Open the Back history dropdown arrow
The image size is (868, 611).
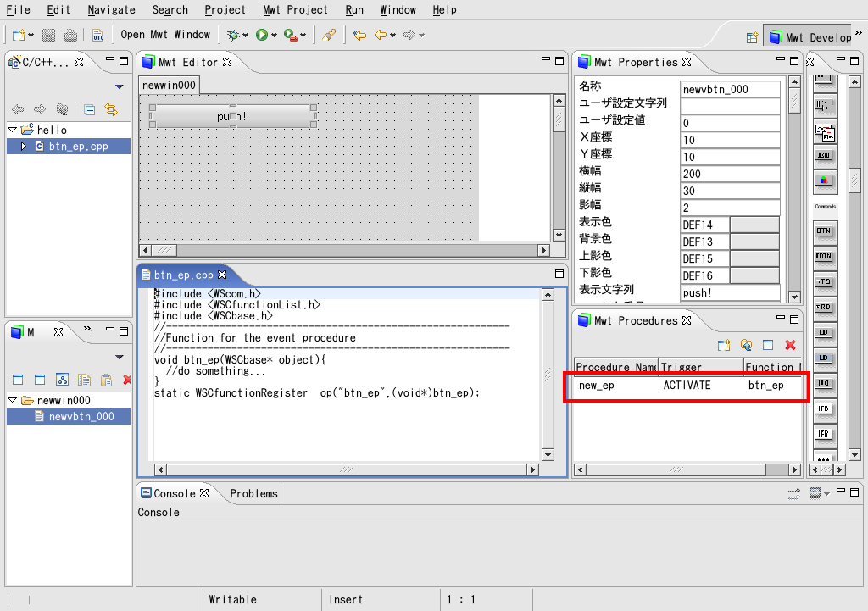pyautogui.click(x=393, y=36)
